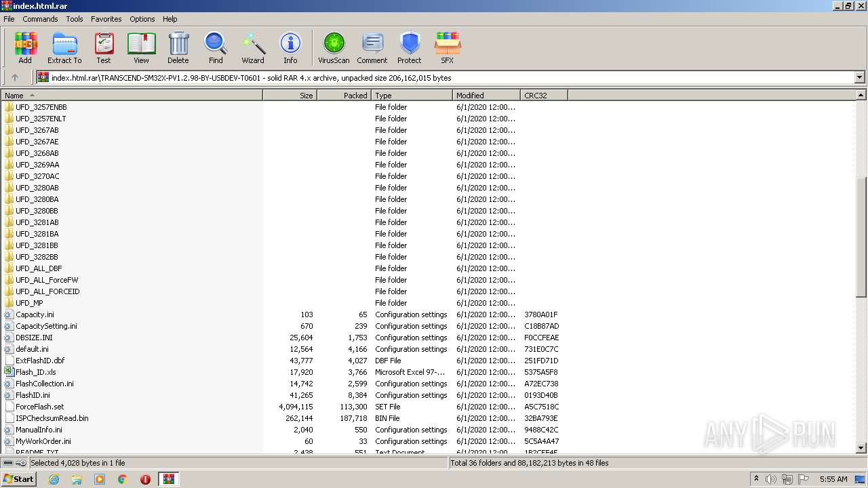Select the ForceFlash.set file
This screenshot has width=868, height=488.
(x=40, y=407)
